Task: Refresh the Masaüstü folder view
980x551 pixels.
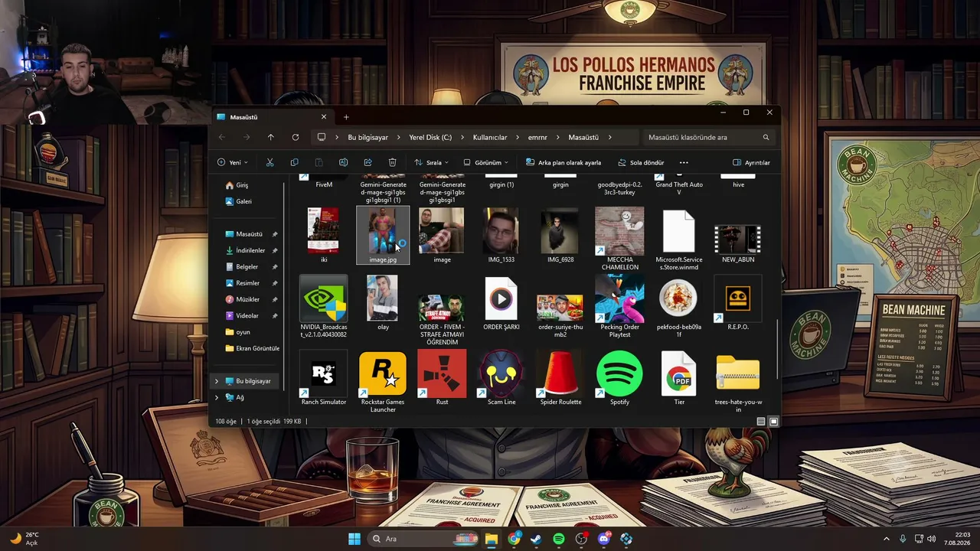Action: (x=295, y=137)
